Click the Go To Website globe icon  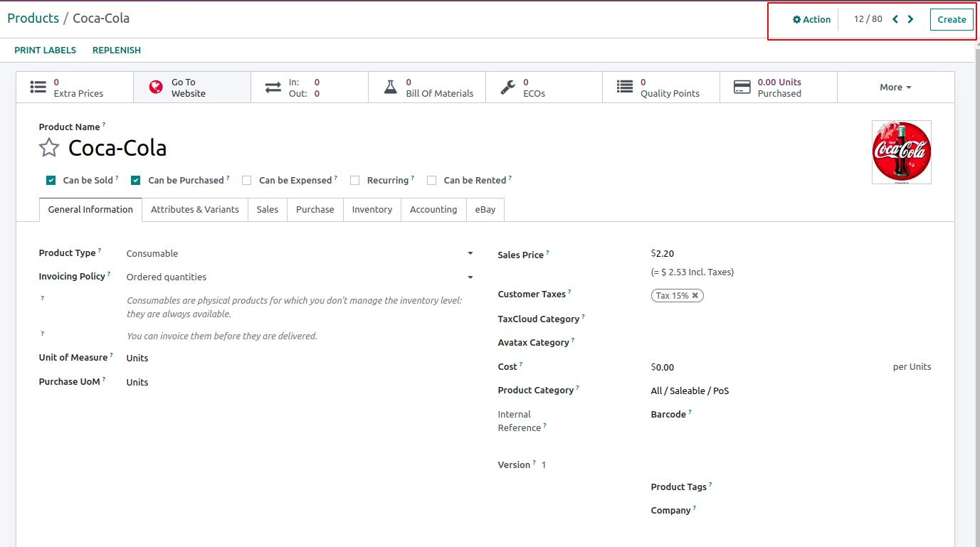pyautogui.click(x=156, y=87)
